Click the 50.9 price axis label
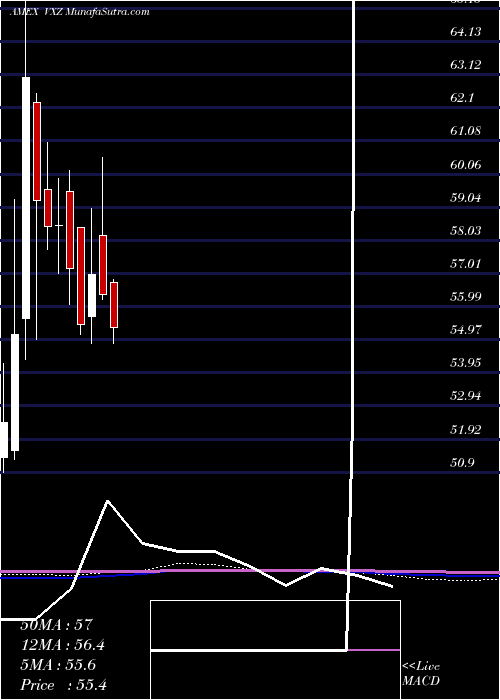Viewport: 500px width, 700px height. pos(462,463)
